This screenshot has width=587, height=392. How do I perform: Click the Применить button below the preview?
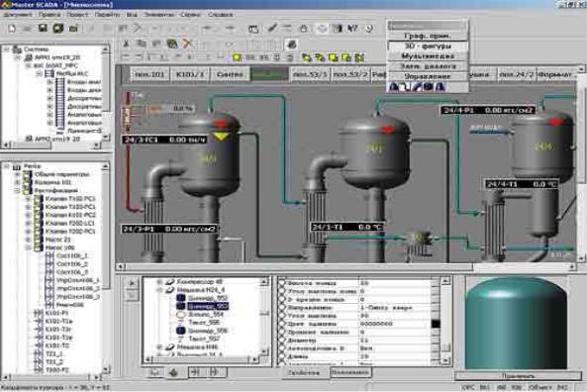(x=518, y=375)
